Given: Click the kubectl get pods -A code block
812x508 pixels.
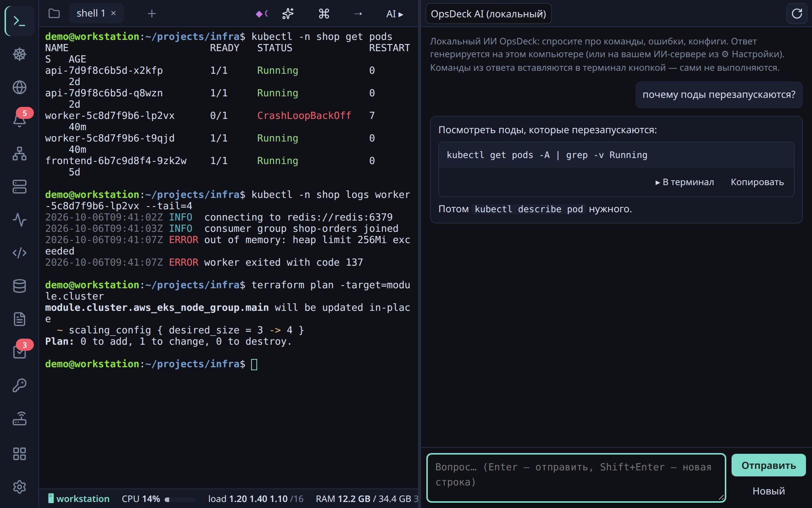Looking at the screenshot, I should pos(616,155).
